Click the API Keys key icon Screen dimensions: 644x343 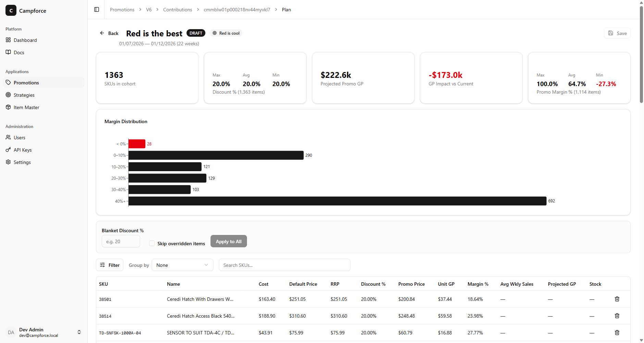click(x=8, y=150)
